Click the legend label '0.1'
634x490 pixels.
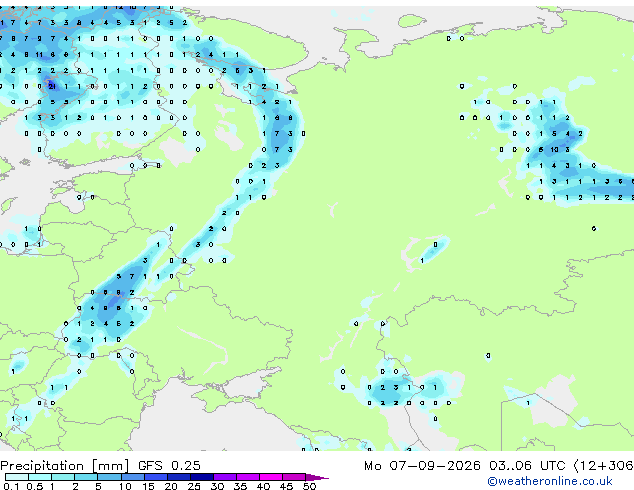[12, 486]
